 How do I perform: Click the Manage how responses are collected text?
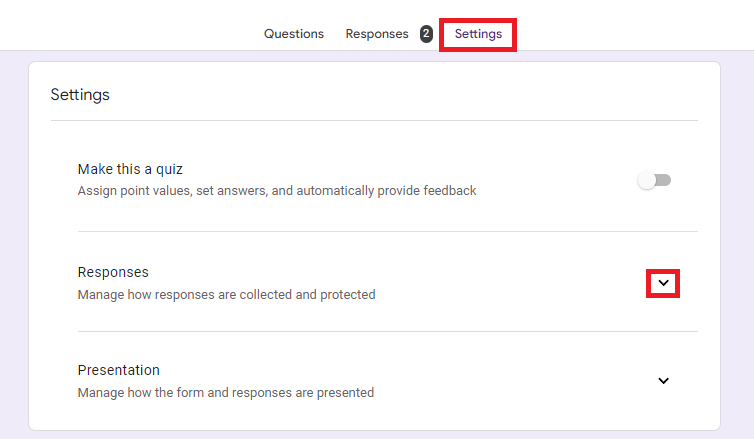click(x=226, y=294)
